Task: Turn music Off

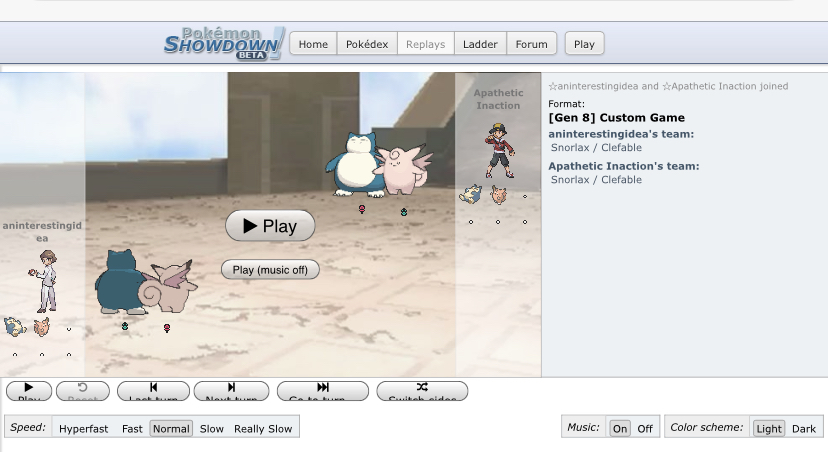Action: (x=645, y=428)
